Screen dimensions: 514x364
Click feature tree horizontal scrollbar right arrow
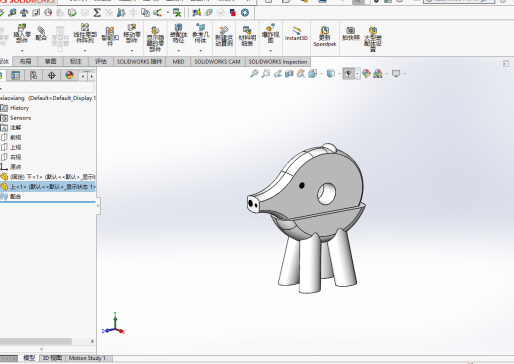click(92, 341)
